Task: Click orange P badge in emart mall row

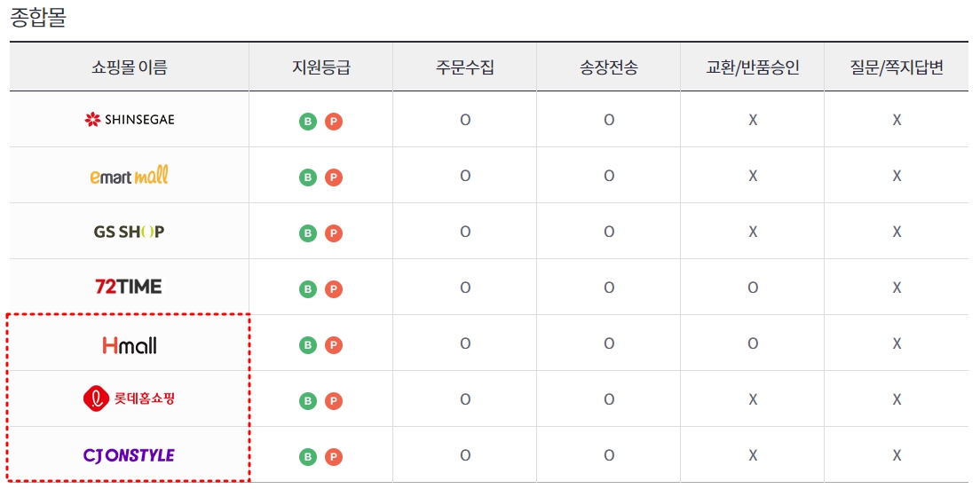Action: [334, 178]
